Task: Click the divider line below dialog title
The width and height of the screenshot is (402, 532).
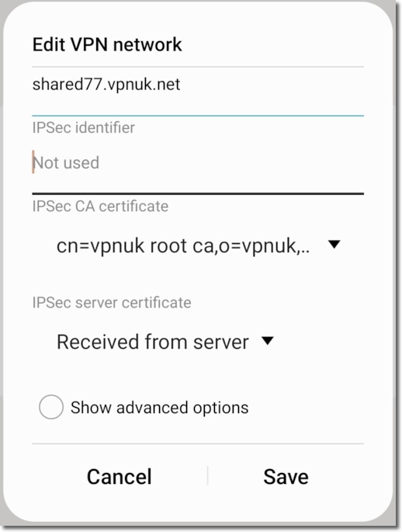Action: point(198,67)
